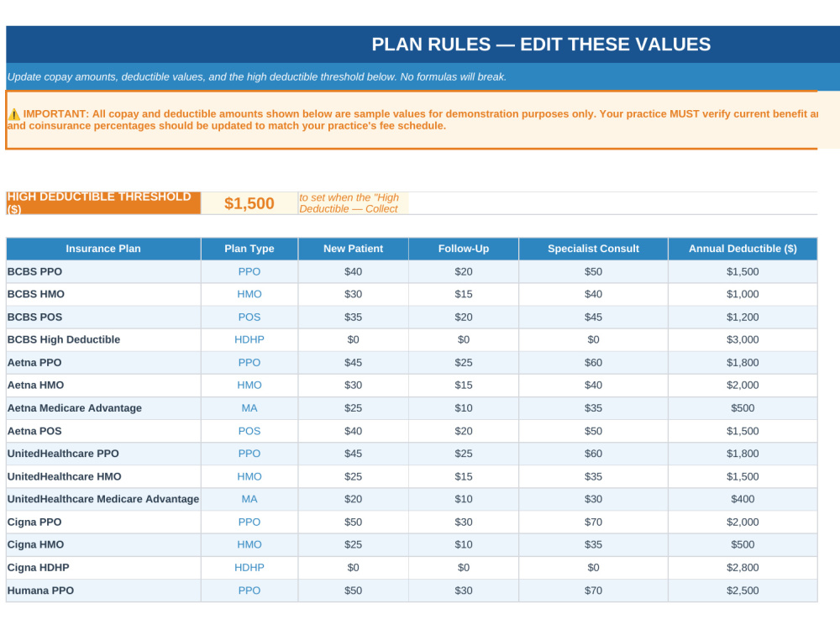Select the Cigna HDHP plan name cell
Viewport: 840px width, 630px height.
point(103,568)
